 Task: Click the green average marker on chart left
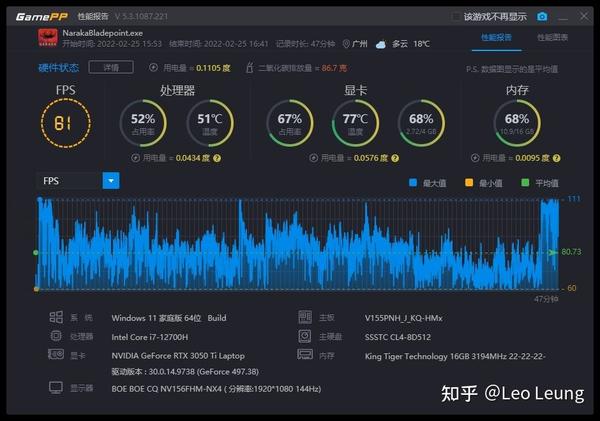[x=36, y=253]
